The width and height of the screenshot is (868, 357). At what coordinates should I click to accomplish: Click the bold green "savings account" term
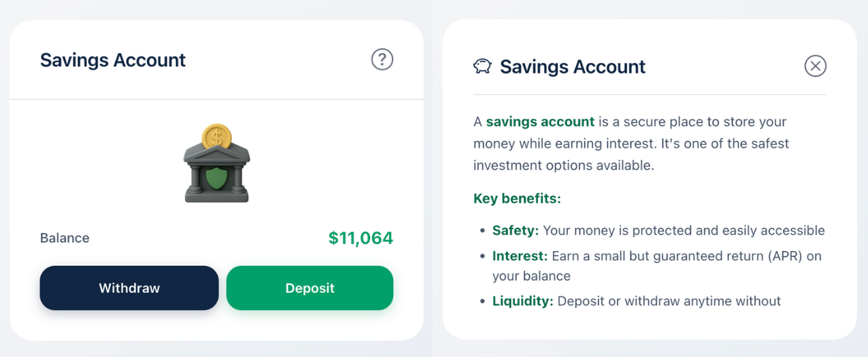tap(540, 122)
